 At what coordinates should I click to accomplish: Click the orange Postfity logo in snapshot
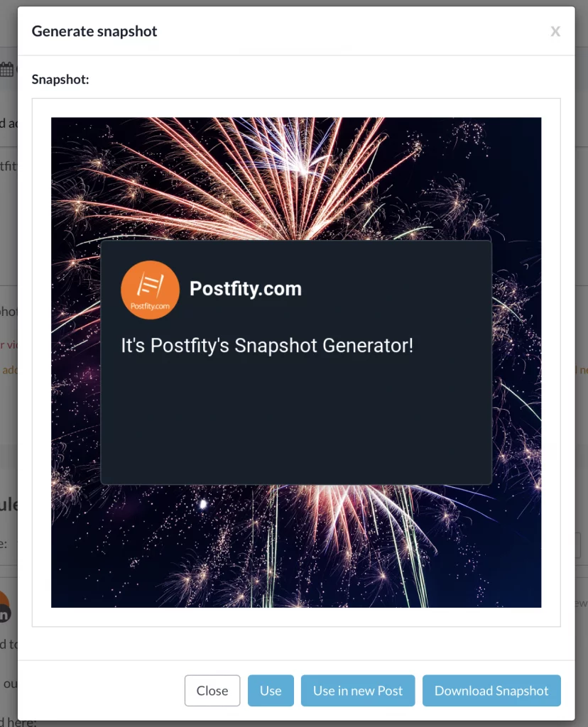click(x=150, y=290)
